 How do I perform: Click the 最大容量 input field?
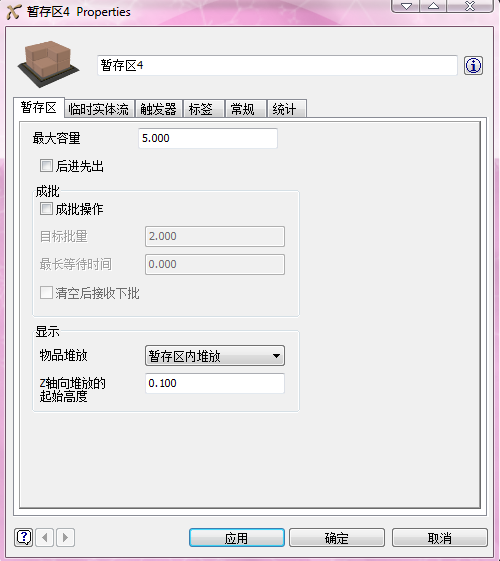pyautogui.click(x=208, y=138)
